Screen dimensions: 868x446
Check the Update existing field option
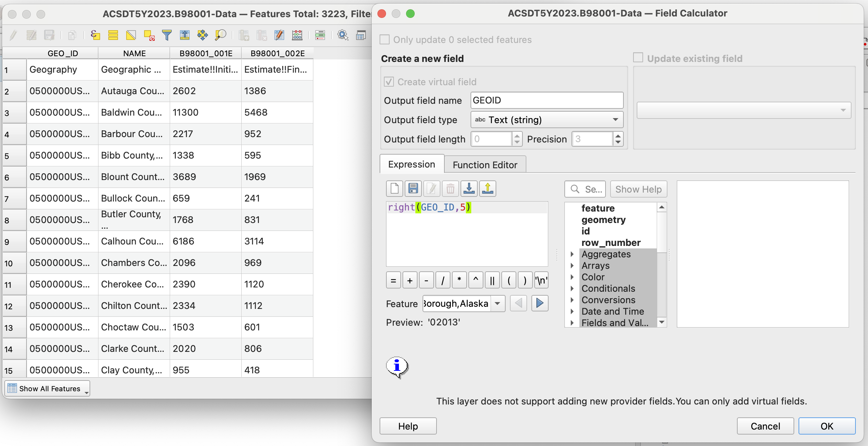[638, 57]
